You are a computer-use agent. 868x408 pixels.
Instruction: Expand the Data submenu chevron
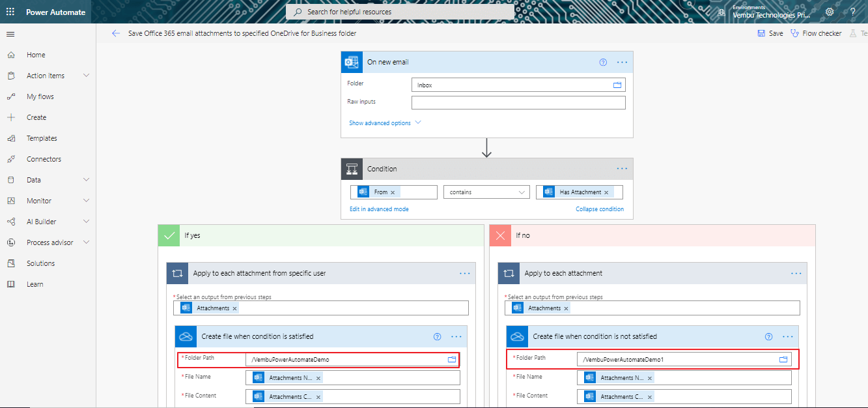pyautogui.click(x=87, y=180)
